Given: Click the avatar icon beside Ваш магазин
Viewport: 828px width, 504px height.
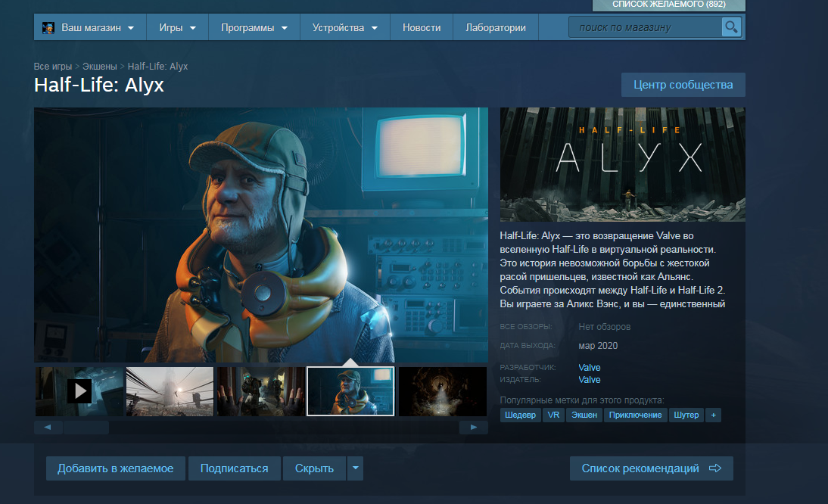Looking at the screenshot, I should [48, 28].
